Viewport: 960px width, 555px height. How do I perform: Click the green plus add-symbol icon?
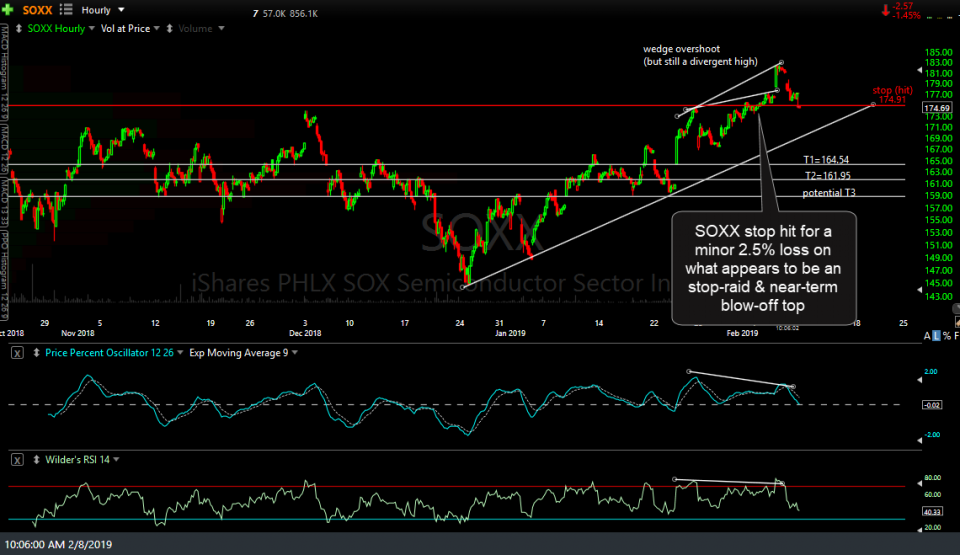coord(8,10)
